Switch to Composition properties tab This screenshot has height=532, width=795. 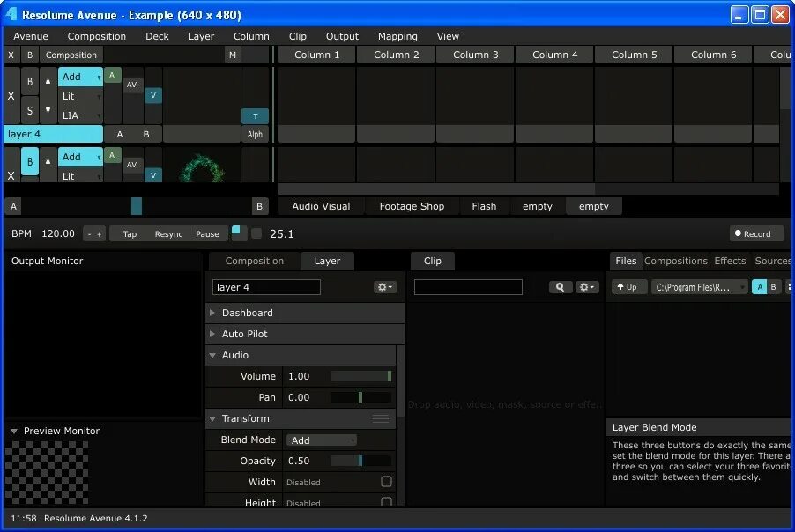tap(255, 261)
